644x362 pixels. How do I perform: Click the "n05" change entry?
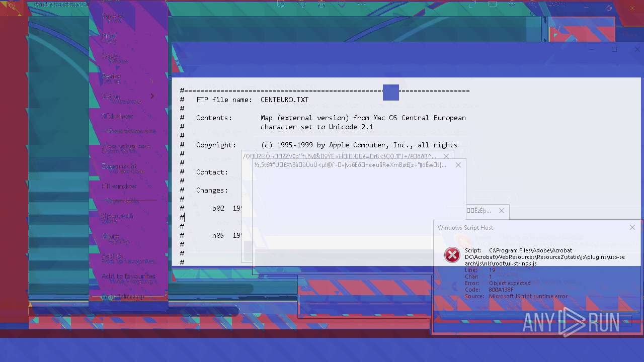218,235
